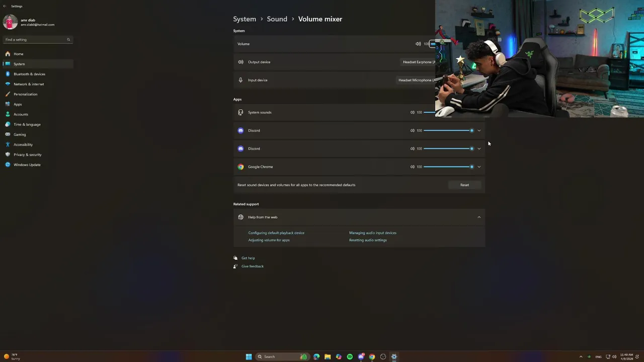Go to Gaming settings

pyautogui.click(x=38, y=134)
